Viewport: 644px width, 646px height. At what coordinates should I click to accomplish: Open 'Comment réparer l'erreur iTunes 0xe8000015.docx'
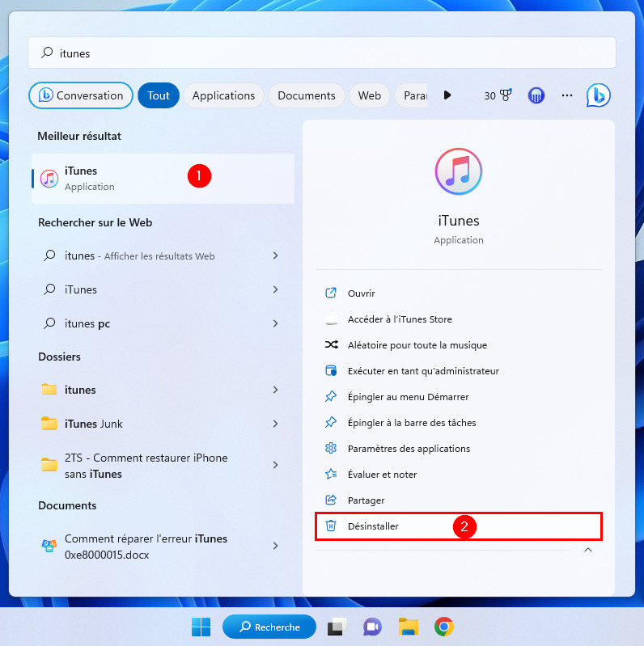(163, 547)
